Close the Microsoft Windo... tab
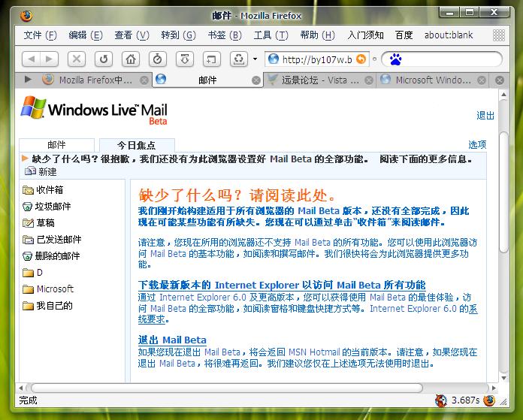The width and height of the screenshot is (523, 420). click(482, 80)
